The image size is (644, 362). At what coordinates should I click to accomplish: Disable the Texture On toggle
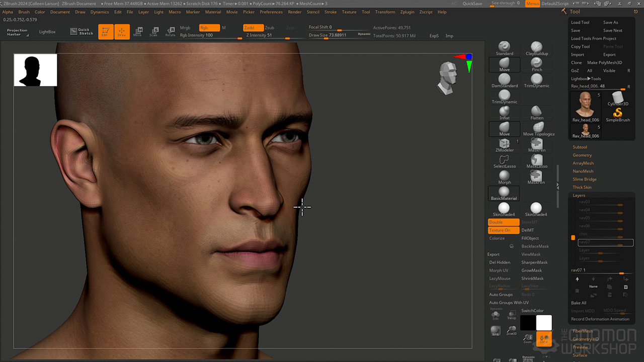pyautogui.click(x=503, y=230)
